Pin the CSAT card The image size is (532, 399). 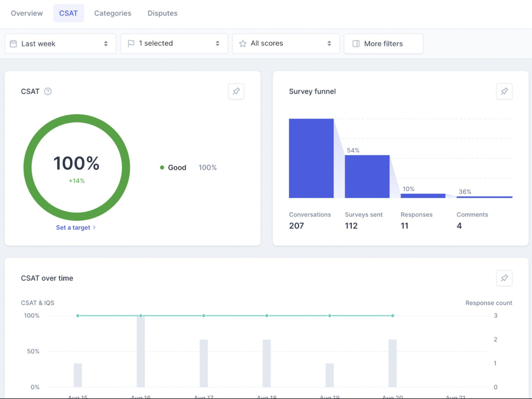[x=236, y=92]
